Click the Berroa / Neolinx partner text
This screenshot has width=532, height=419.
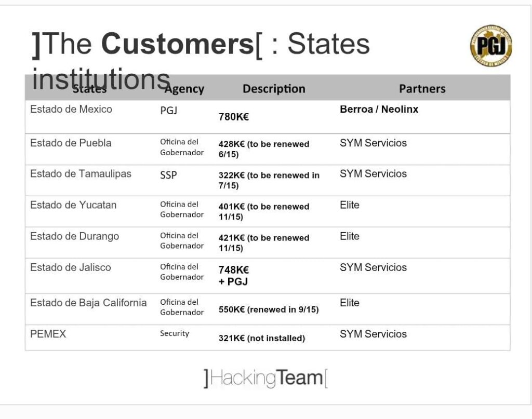379,109
